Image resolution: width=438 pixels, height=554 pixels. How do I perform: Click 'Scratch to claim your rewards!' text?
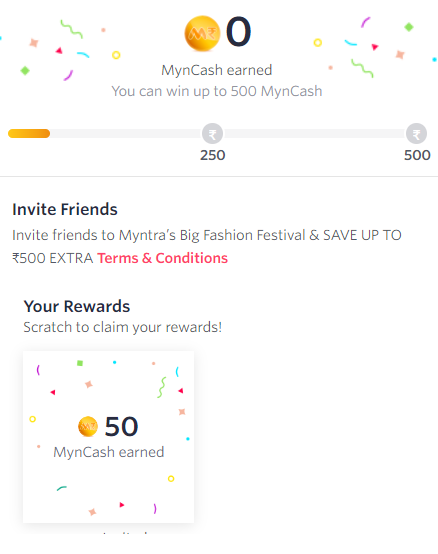pyautogui.click(x=123, y=328)
